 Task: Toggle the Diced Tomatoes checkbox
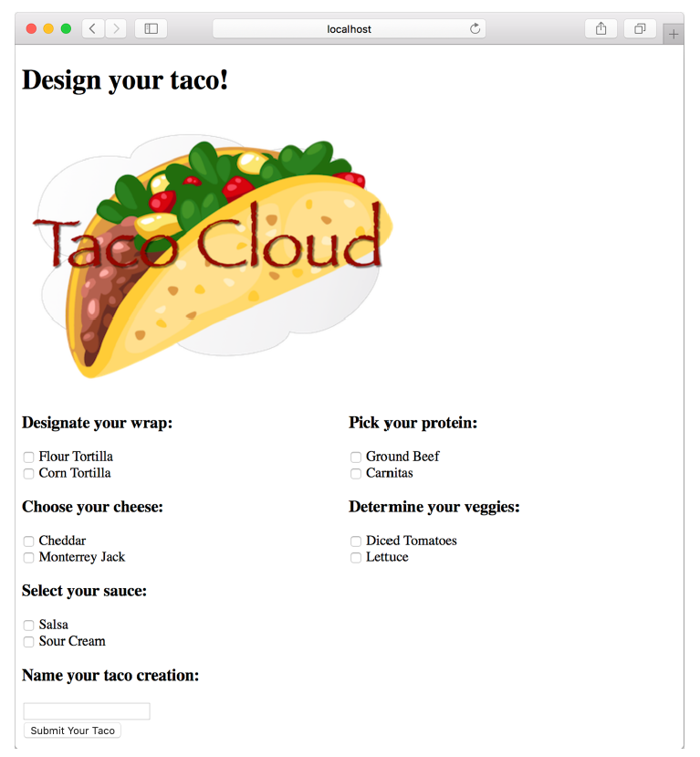tap(356, 541)
